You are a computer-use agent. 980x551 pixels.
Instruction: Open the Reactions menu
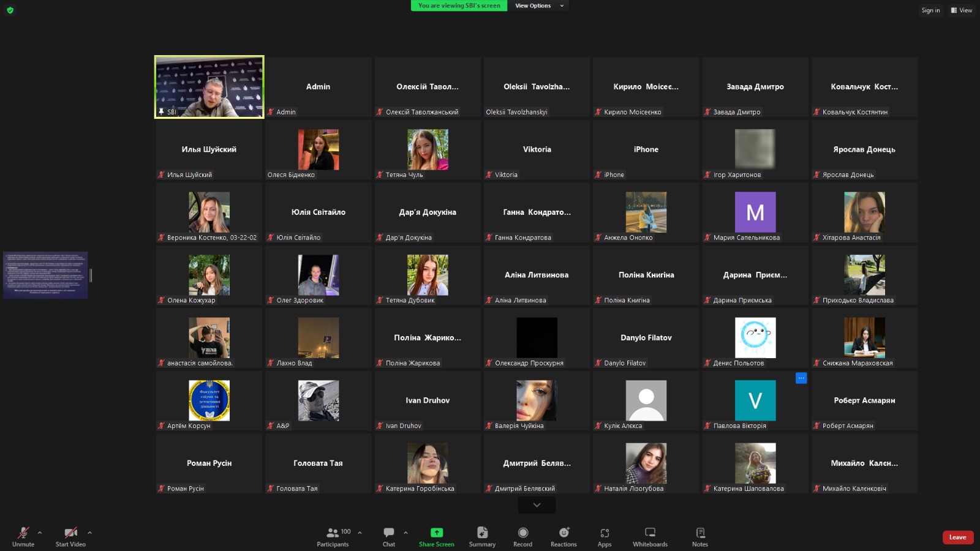point(563,536)
